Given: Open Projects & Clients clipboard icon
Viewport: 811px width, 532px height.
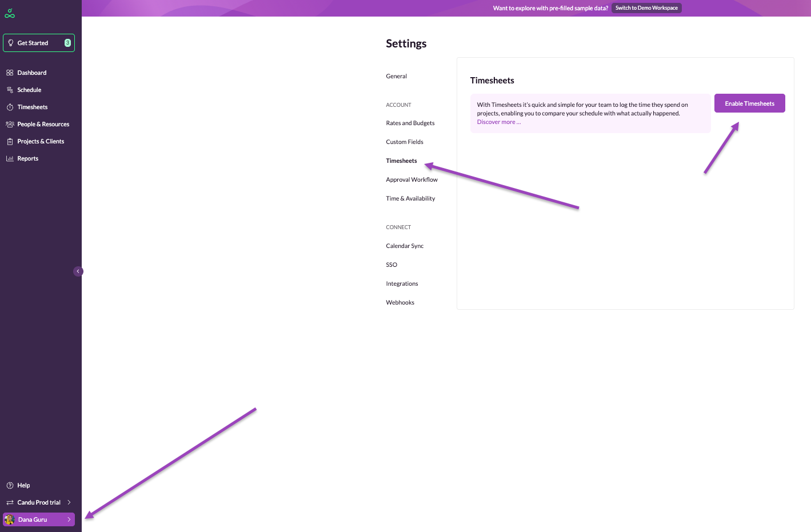Looking at the screenshot, I should point(10,142).
